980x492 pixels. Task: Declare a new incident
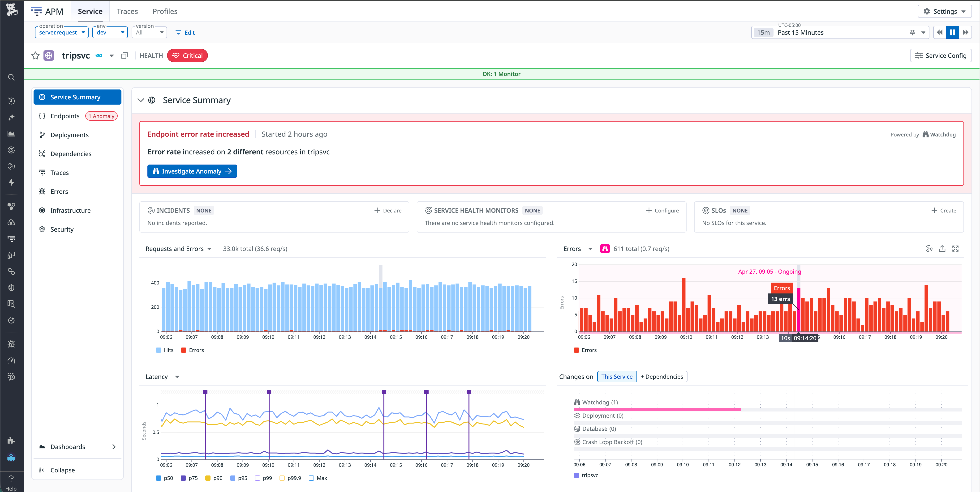point(388,210)
